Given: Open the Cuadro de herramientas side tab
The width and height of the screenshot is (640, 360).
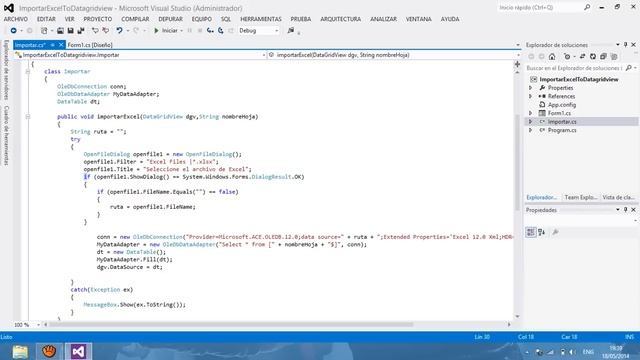Looking at the screenshot, I should click(x=6, y=136).
